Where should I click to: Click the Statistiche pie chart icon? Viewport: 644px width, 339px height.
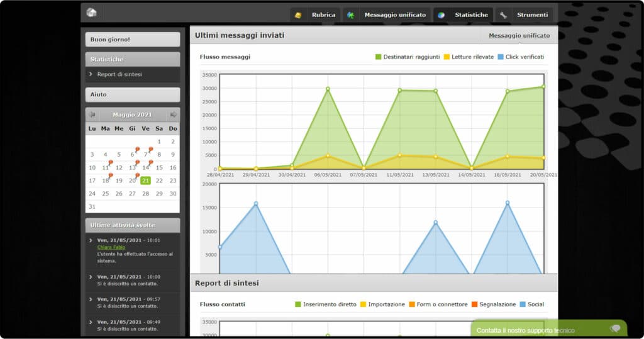point(441,15)
